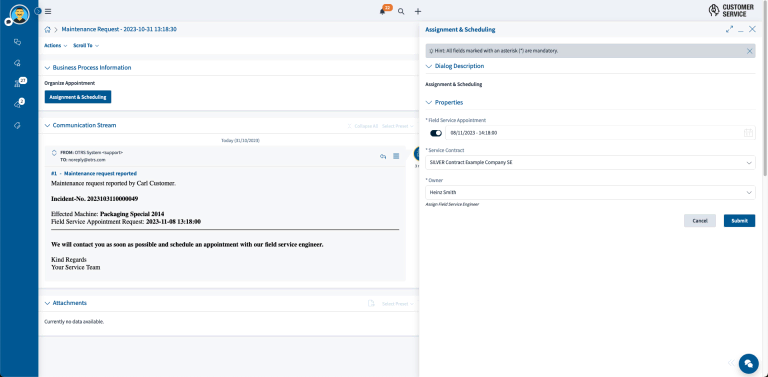The image size is (768, 377).
Task: Go to home via breadcrumb house icon
Action: click(x=48, y=29)
